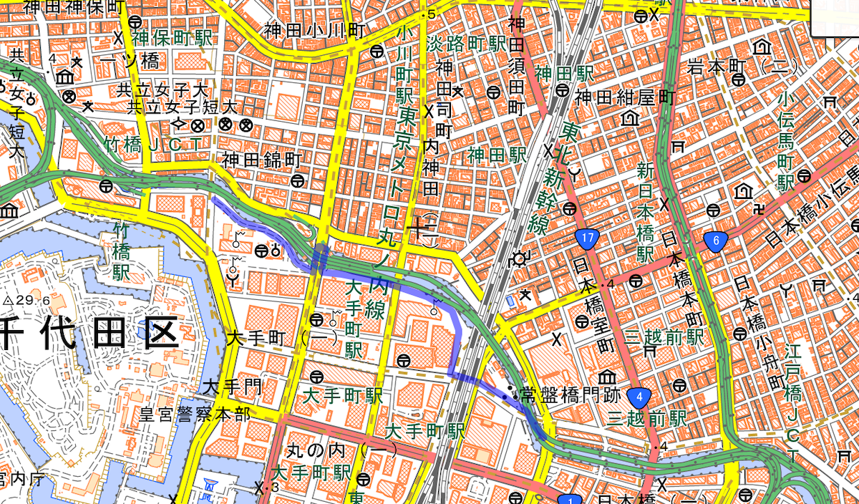859x504 pixels.
Task: Click the gear-shaped symbol beside the railway
Action: 519,259
